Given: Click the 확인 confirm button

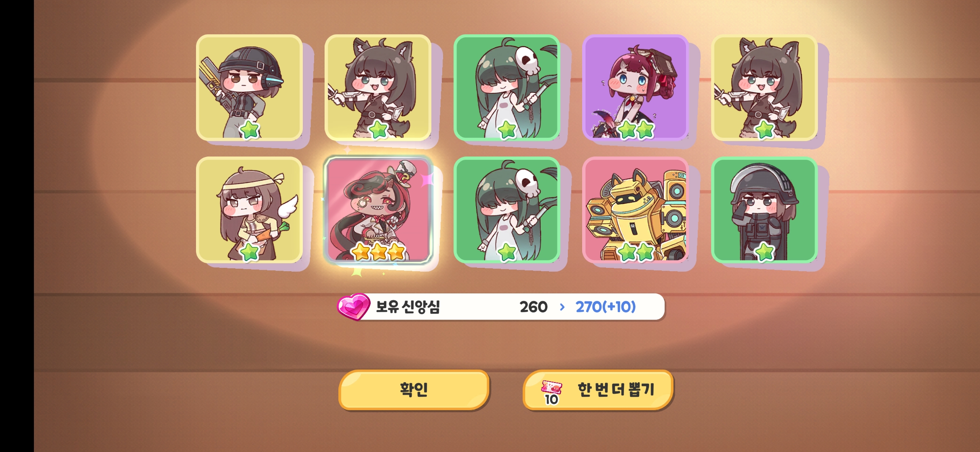Looking at the screenshot, I should tap(414, 390).
